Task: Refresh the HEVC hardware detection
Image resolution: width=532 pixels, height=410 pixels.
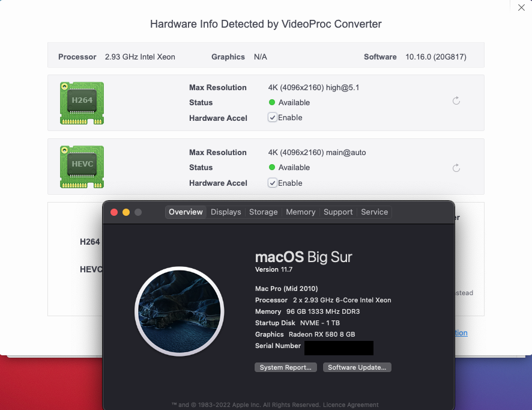Action: pyautogui.click(x=456, y=168)
